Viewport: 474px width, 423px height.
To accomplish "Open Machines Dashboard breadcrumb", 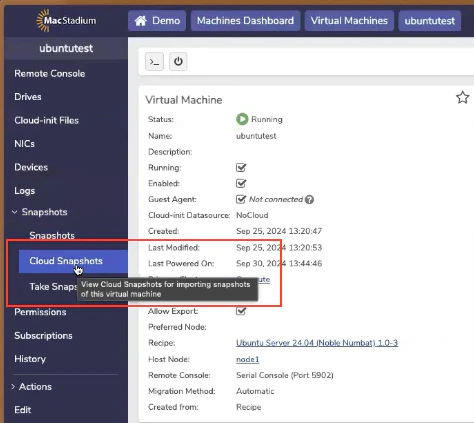I will tap(245, 21).
